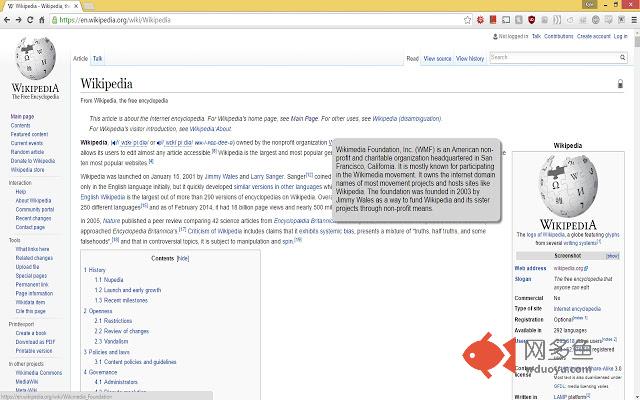640x400 pixels.
Task: Click Download as PDF
Action: [35, 342]
